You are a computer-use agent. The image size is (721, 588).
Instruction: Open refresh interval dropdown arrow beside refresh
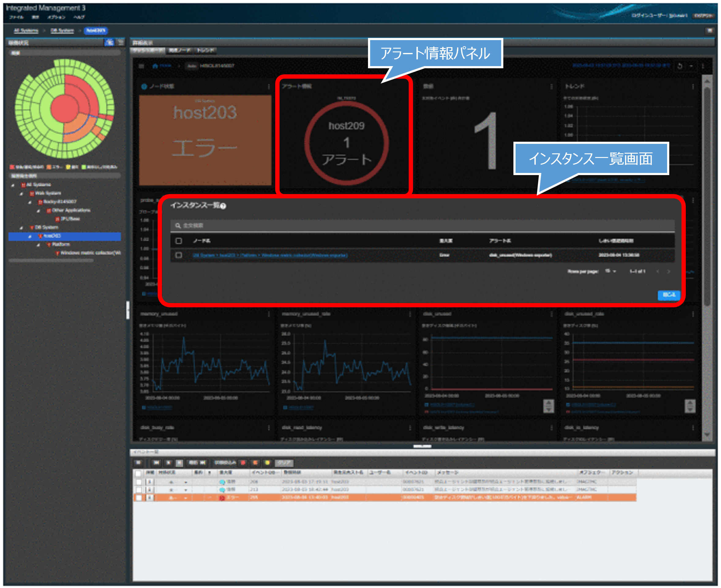(691, 66)
